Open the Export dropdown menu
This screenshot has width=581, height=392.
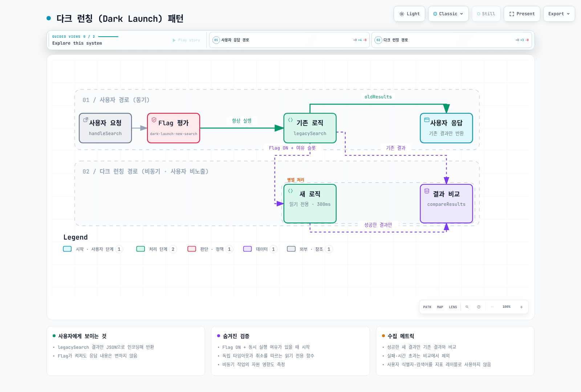559,14
